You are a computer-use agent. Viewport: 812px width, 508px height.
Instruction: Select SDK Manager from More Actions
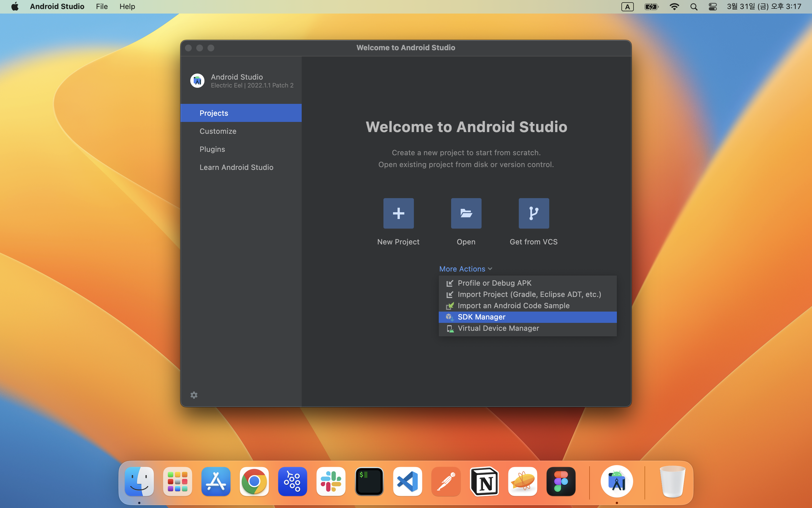point(528,317)
